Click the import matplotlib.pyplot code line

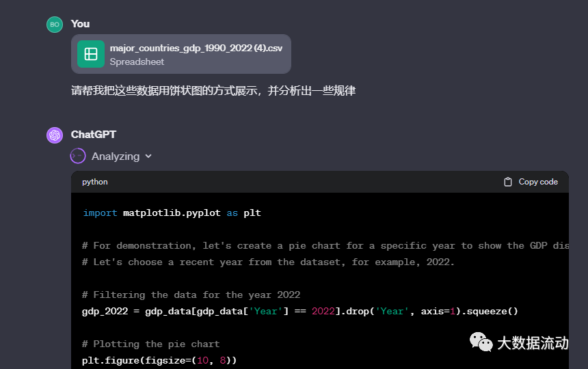click(x=172, y=213)
